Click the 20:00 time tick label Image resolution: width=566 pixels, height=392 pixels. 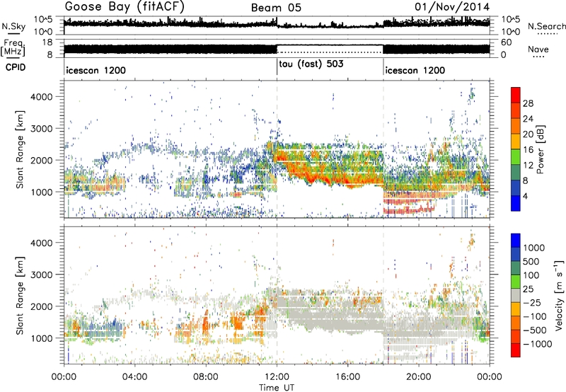pyautogui.click(x=418, y=377)
